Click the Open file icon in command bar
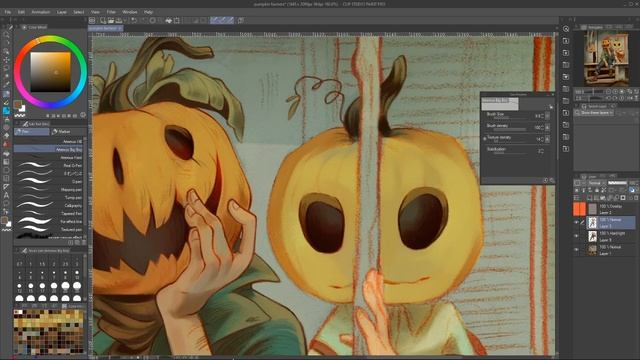640x360 pixels. point(111,20)
